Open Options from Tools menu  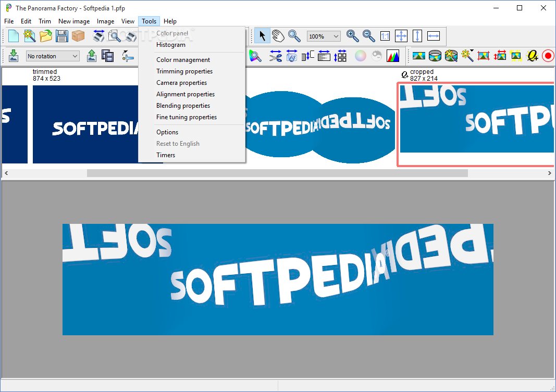coord(192,132)
